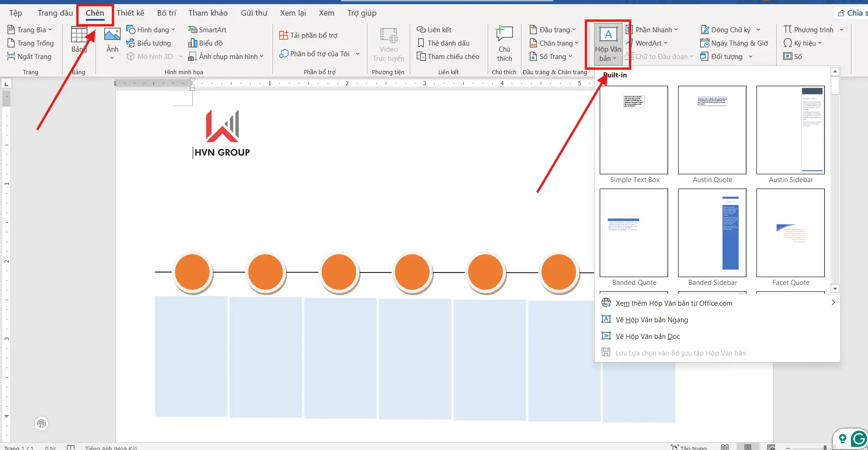868x450 pixels.
Task: Choose Vẽ Hộp Văn bản Ngang
Action: pos(651,320)
